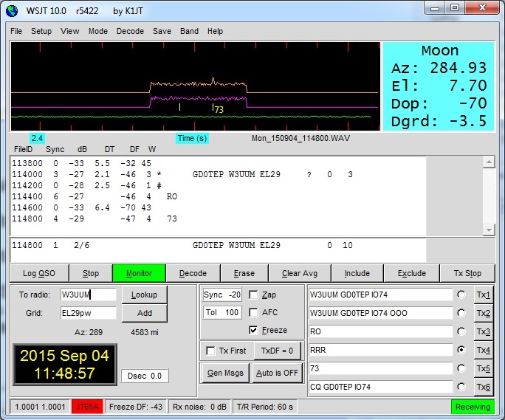
Task: Toggle the AFC checkbox
Action: point(254,312)
